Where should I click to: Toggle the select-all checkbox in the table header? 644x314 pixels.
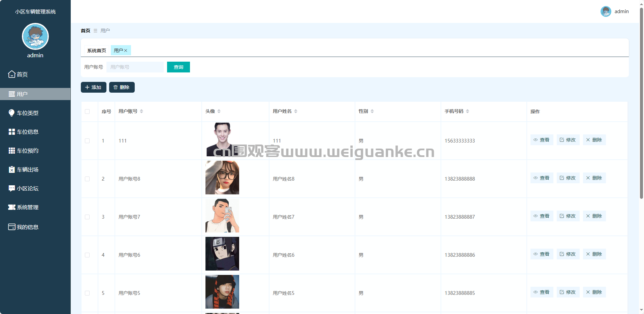[x=87, y=112]
